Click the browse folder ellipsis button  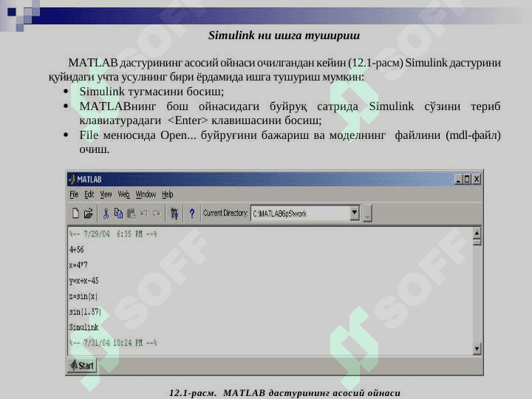[x=367, y=214]
